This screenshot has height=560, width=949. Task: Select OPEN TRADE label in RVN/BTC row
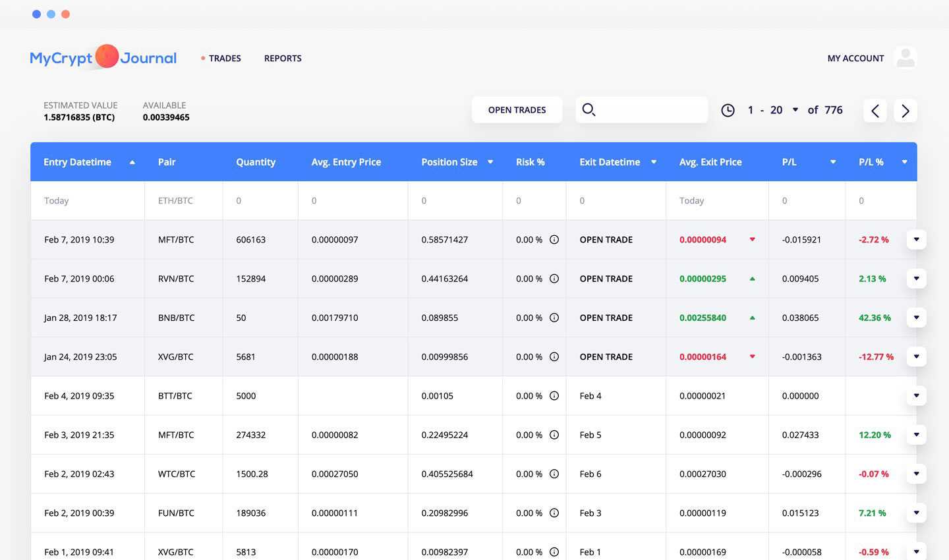pos(606,279)
